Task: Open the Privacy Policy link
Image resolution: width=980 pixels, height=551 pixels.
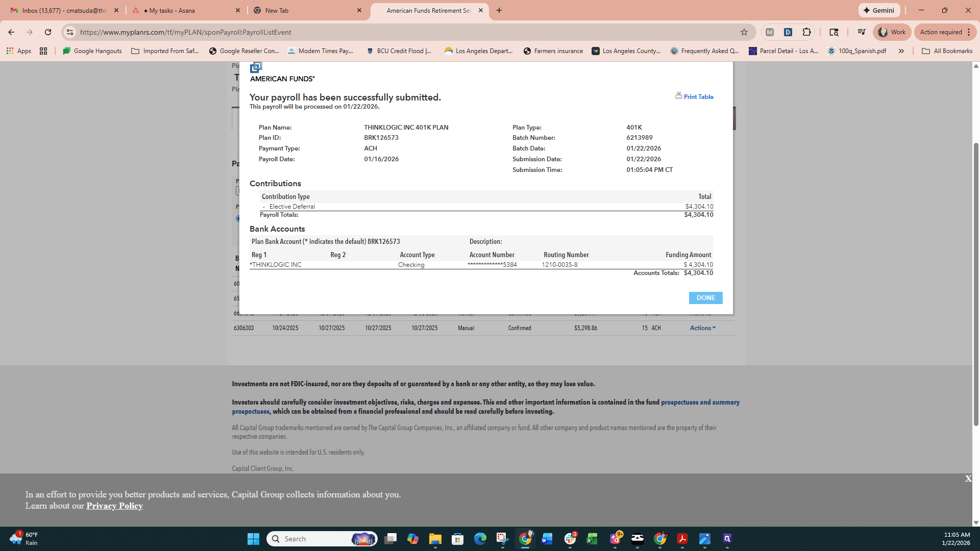Action: click(114, 506)
